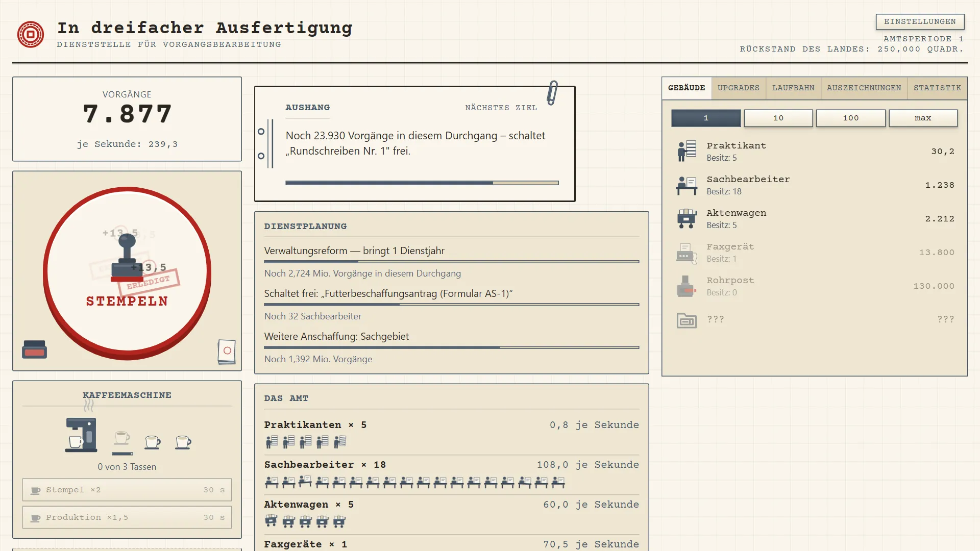Click the Rohrpost tube icon

pos(687,286)
